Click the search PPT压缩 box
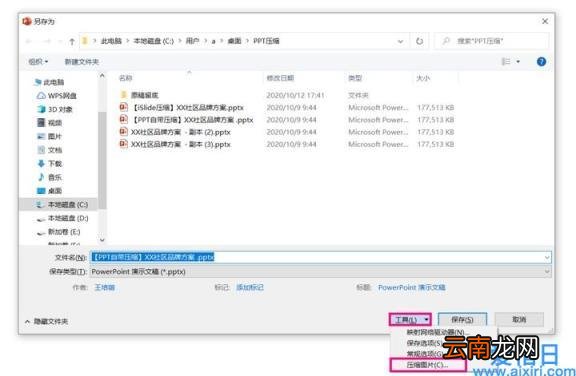 click(492, 41)
